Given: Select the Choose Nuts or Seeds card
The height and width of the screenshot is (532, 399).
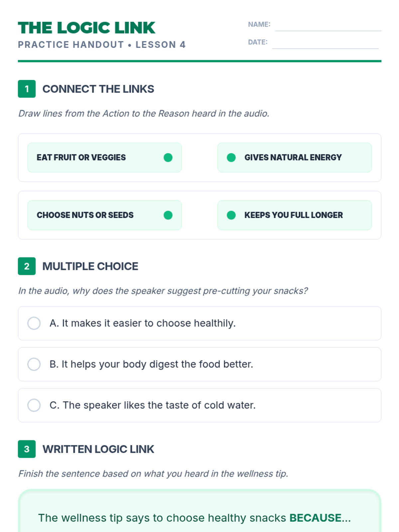Looking at the screenshot, I should tap(104, 215).
